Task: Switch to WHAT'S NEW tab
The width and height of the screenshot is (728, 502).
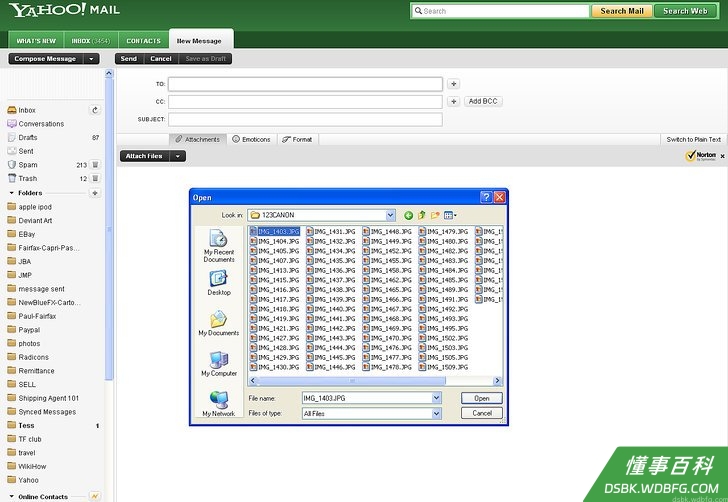Action: [x=36, y=41]
